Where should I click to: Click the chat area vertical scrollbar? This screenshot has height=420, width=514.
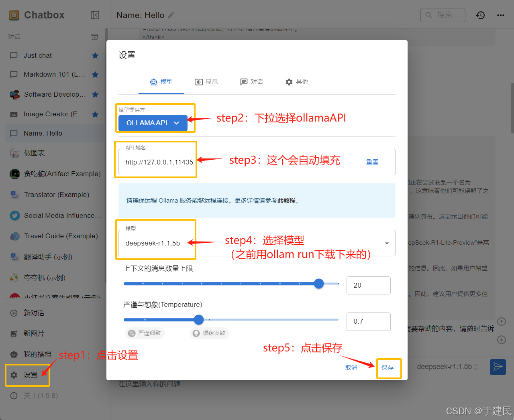(x=512, y=108)
